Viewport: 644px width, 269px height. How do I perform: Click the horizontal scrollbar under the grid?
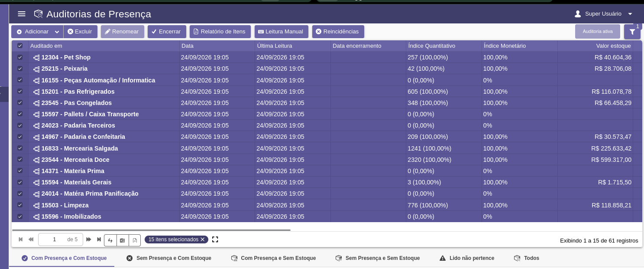pyautogui.click(x=151, y=230)
